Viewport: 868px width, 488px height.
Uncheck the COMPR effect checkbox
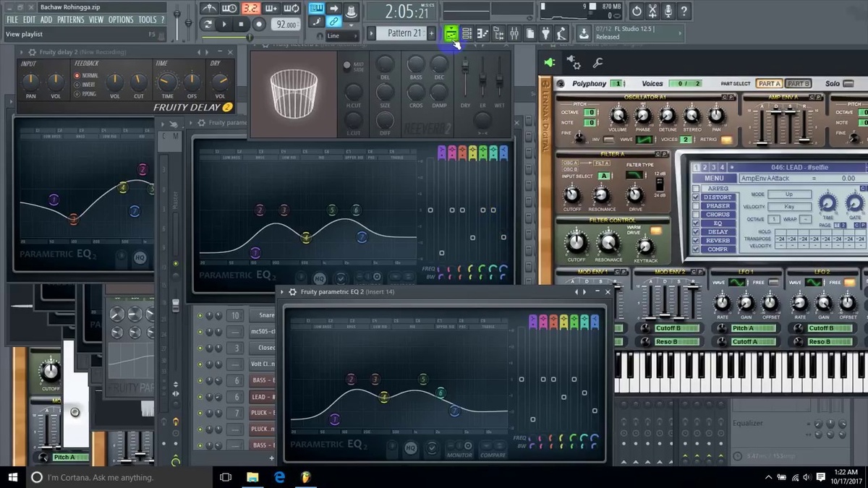tap(696, 249)
